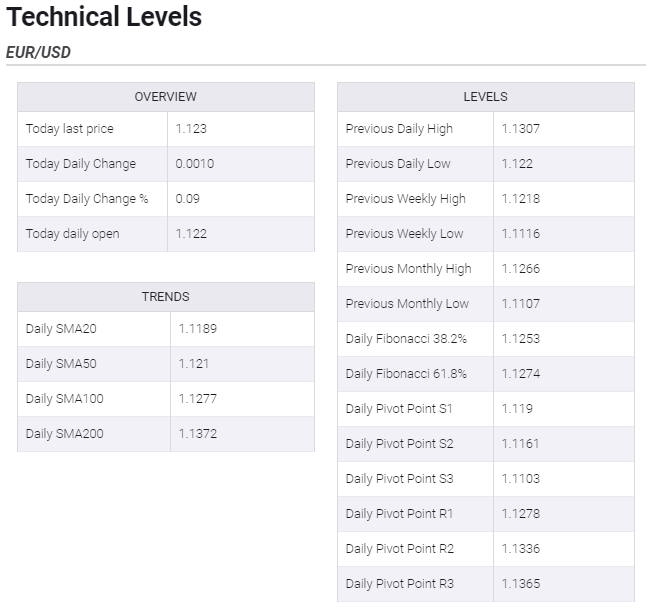The height and width of the screenshot is (614, 648).
Task: Click the Daily Fibonacci 38.2% label
Action: [406, 339]
